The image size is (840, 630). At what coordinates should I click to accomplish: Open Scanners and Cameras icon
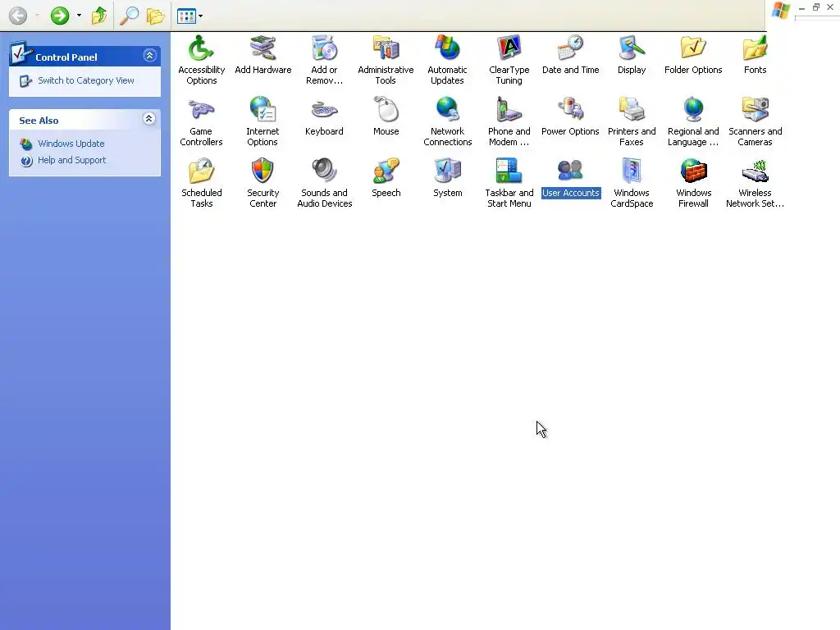755,110
